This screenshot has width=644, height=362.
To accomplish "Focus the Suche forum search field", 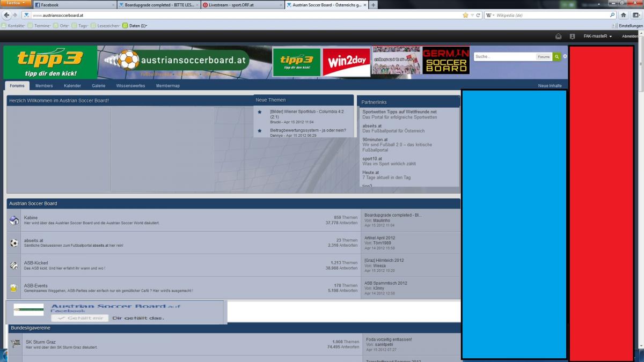I will pyautogui.click(x=504, y=56).
